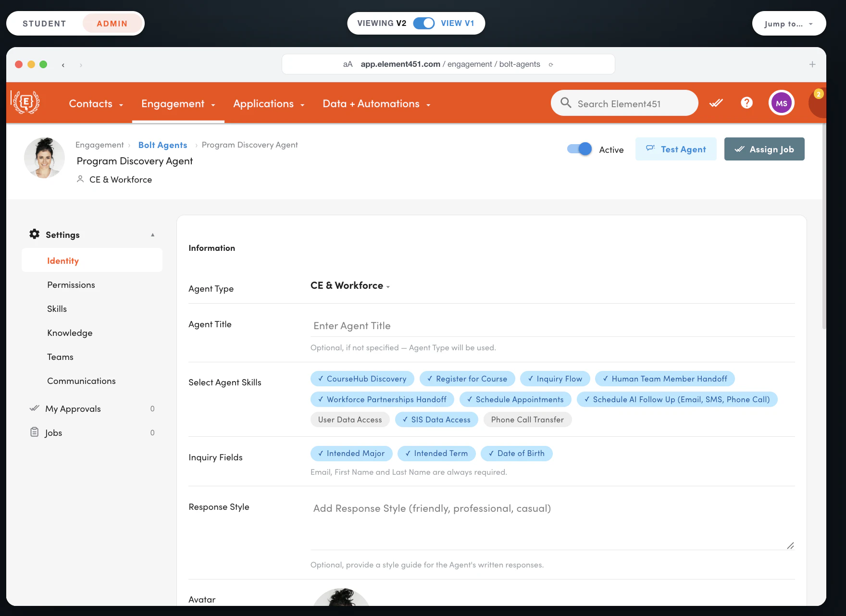Deselect Schedule AI Follow Up skill
Viewport: 846px width, 616px height.
click(x=677, y=399)
